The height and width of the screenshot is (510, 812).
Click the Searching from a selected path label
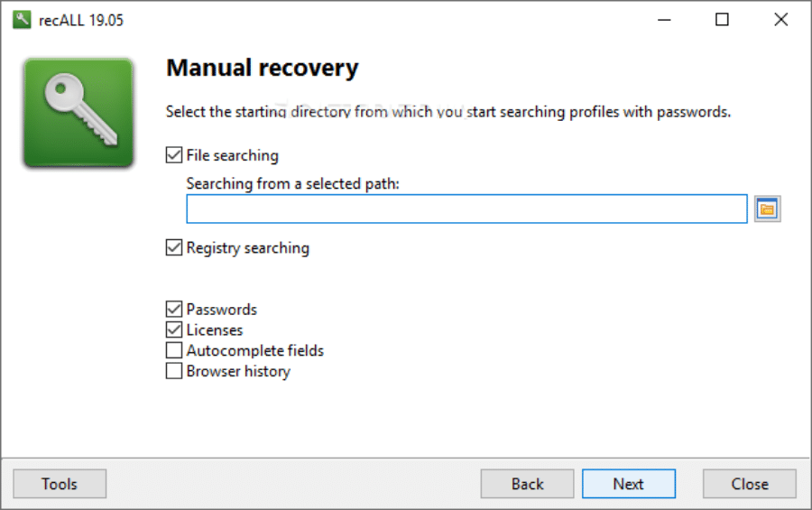(x=292, y=183)
